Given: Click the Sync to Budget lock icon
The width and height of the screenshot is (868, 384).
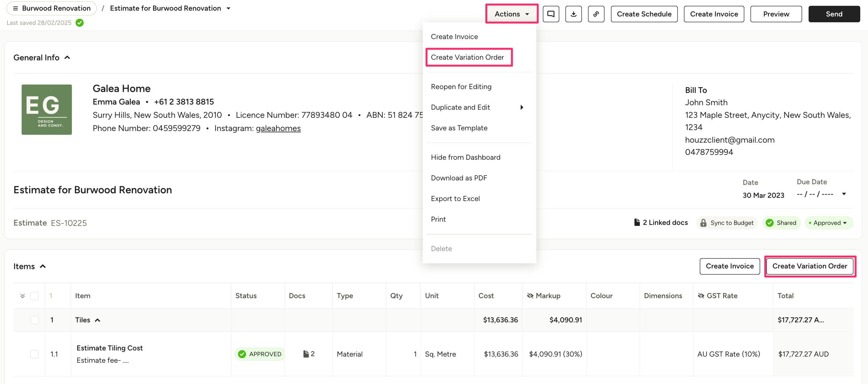Looking at the screenshot, I should pyautogui.click(x=703, y=223).
